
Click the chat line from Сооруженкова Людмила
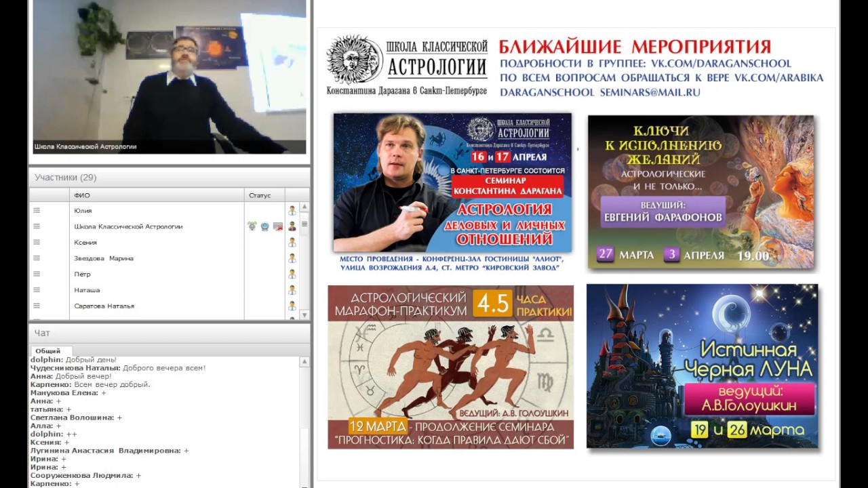(86, 476)
